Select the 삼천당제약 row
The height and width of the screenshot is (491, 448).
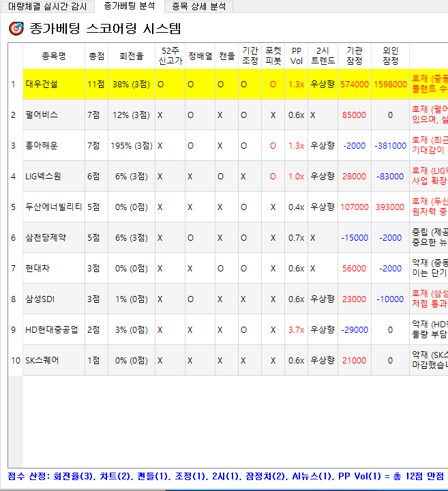45,238
